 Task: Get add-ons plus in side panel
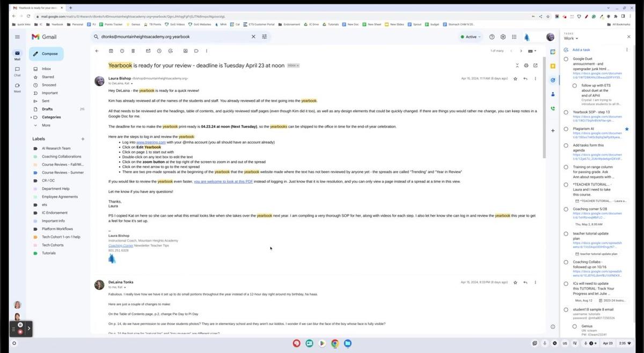tap(553, 130)
